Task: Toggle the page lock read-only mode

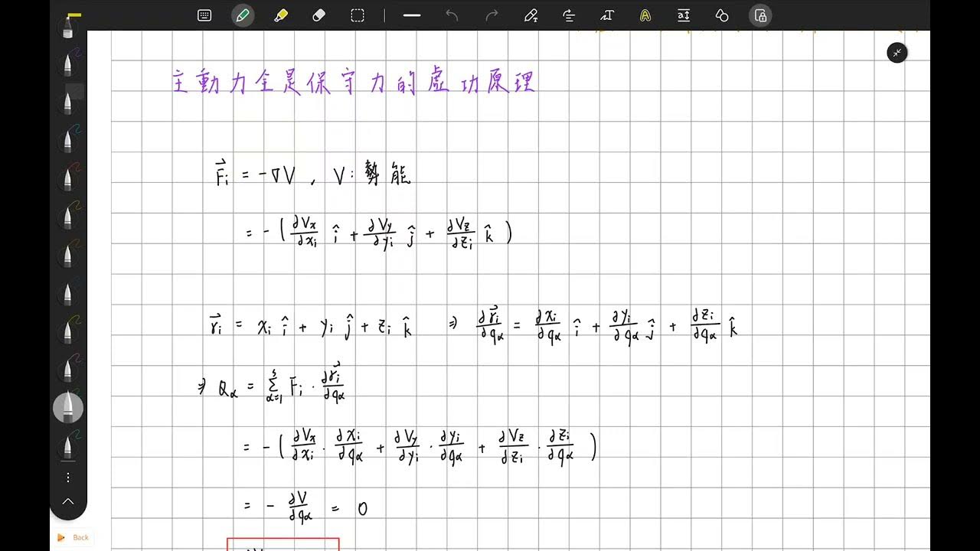Action: tap(760, 15)
